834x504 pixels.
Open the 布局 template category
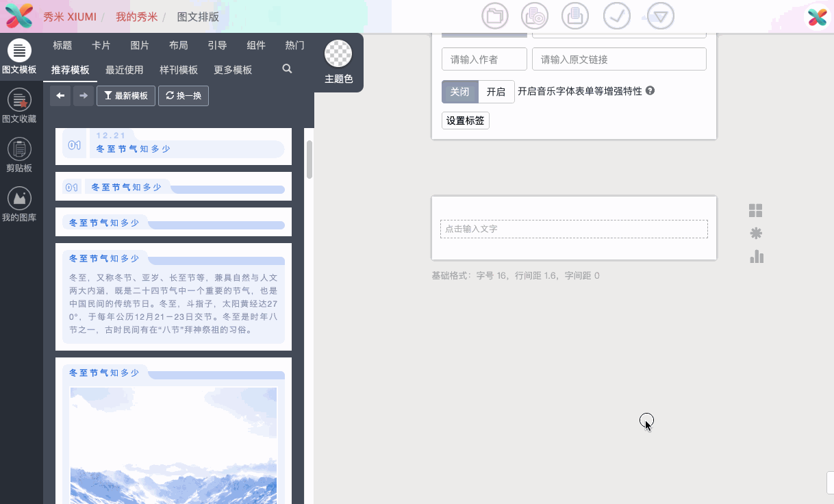coord(179,45)
